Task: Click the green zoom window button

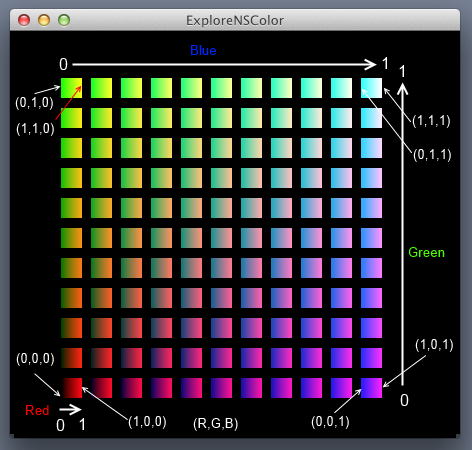Action: [64, 20]
